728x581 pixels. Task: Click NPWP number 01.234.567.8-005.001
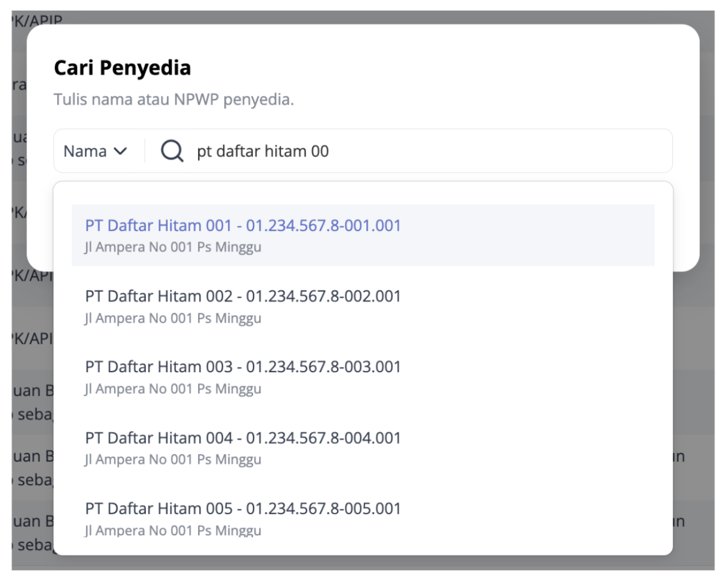(x=323, y=508)
